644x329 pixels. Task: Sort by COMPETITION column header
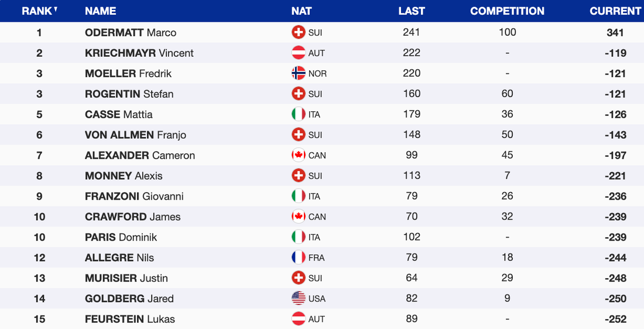tap(507, 11)
